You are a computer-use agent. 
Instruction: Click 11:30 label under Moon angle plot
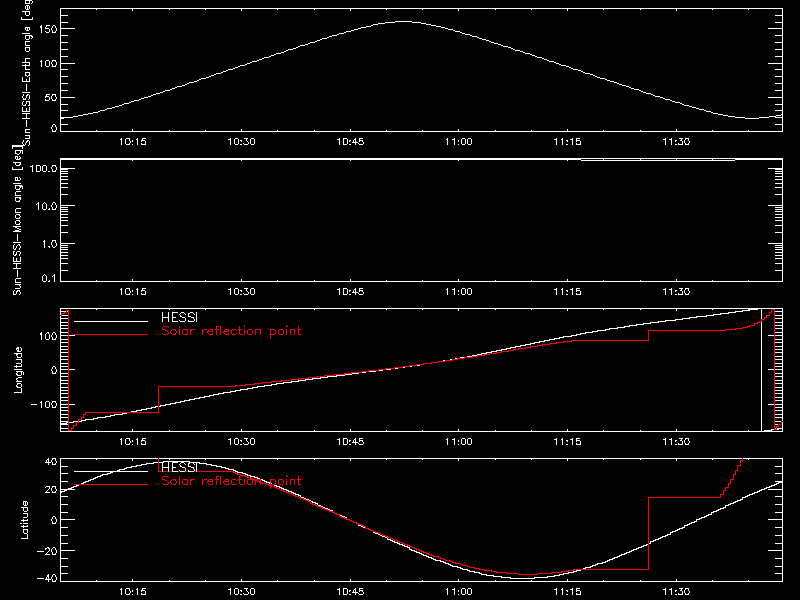(676, 292)
